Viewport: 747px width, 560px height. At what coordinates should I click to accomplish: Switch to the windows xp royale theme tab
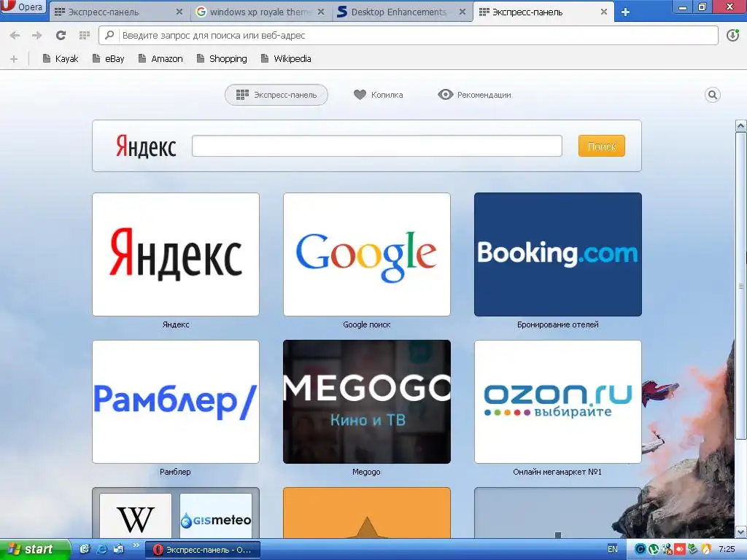tap(260, 12)
